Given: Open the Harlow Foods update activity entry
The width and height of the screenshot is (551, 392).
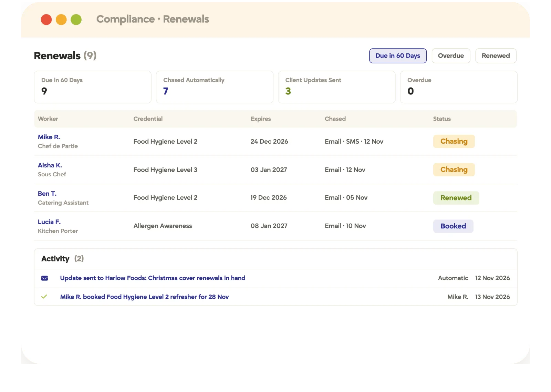Looking at the screenshot, I should pyautogui.click(x=153, y=278).
